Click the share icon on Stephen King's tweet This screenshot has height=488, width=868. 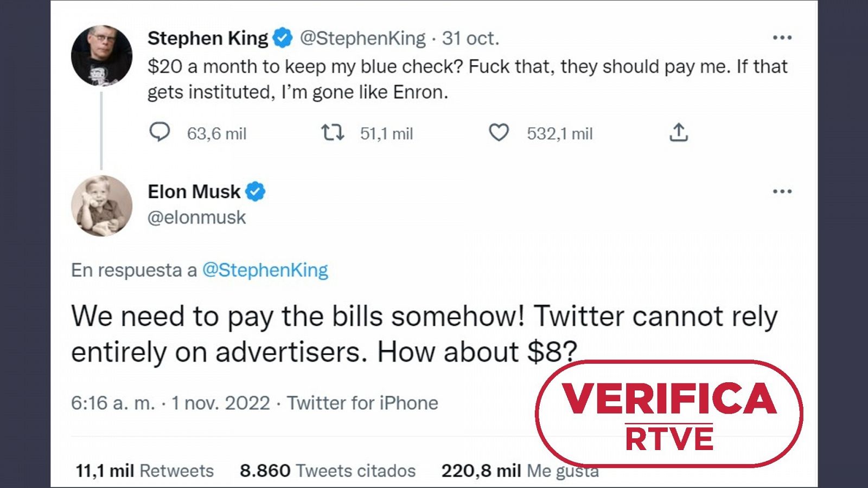pos(678,132)
